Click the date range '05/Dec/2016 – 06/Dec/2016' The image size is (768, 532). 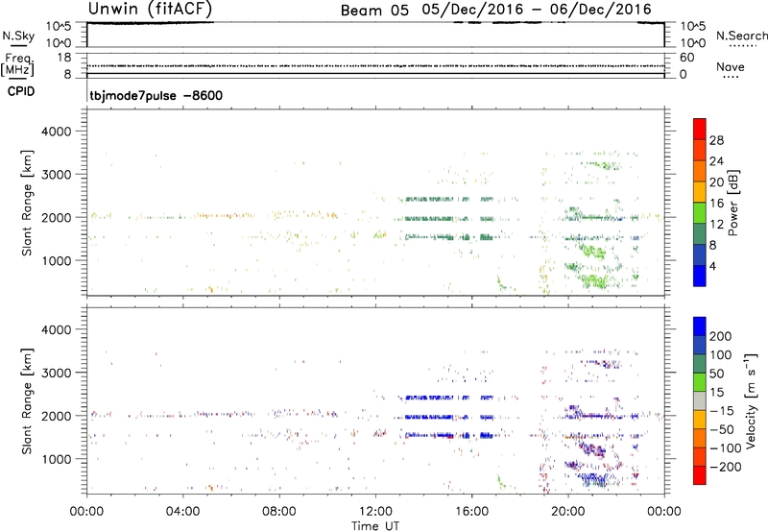pos(537,10)
